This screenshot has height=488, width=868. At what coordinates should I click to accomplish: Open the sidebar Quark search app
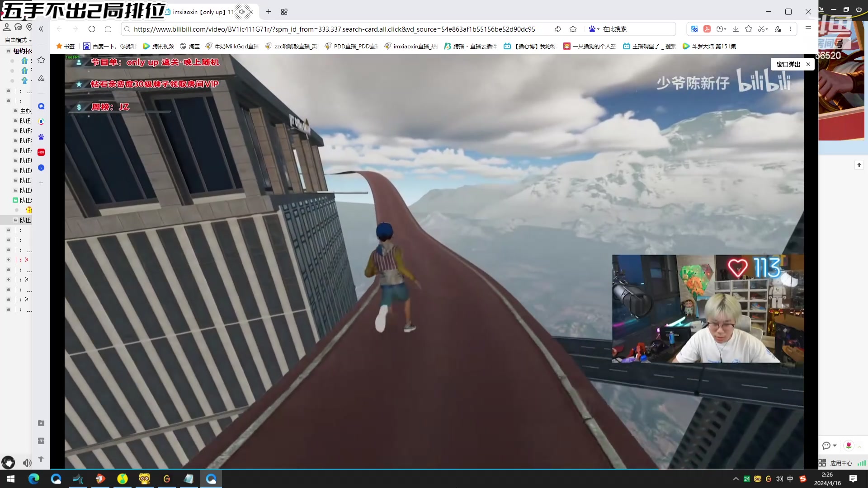pos(41,106)
